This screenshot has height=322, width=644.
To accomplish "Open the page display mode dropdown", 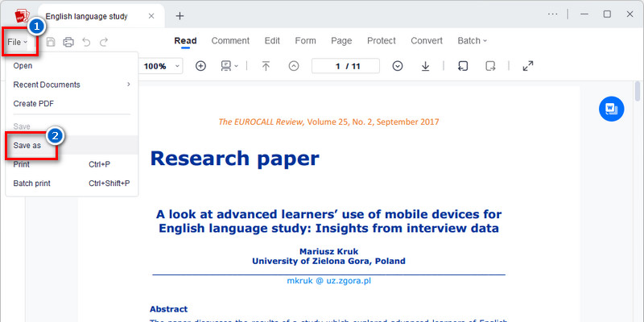I will pos(229,66).
